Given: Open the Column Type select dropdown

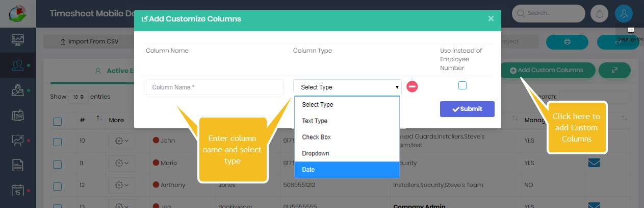Looking at the screenshot, I should [347, 87].
